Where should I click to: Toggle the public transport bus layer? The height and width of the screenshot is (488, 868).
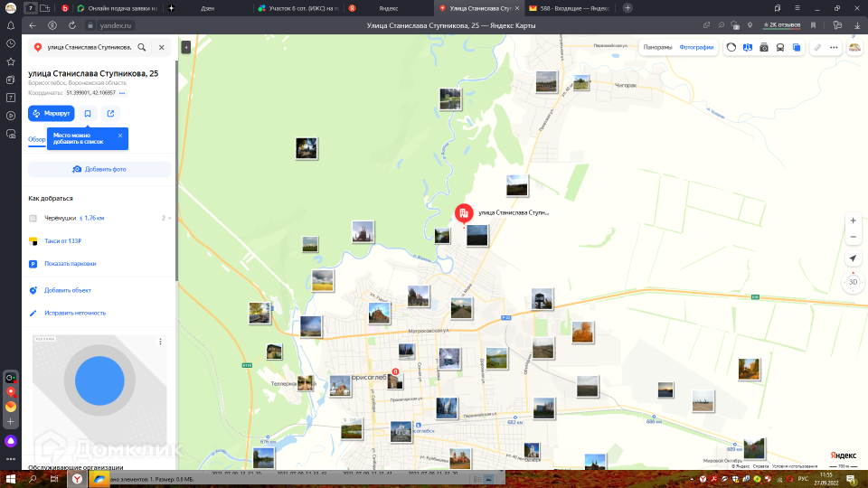coord(780,47)
